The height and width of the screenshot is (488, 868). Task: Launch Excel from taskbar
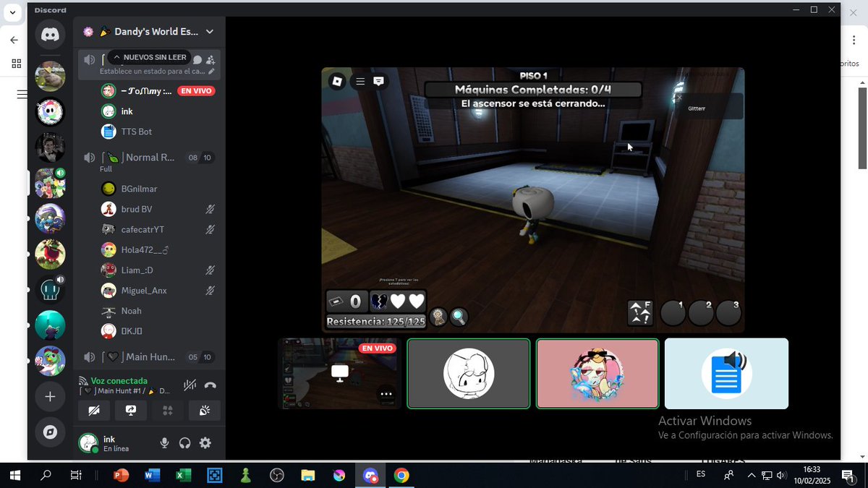click(183, 475)
